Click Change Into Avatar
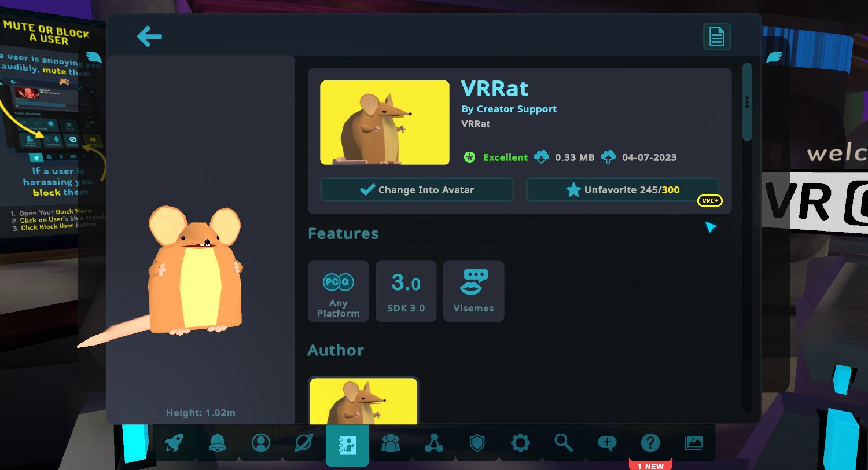Screen dimensions: 868x470 [x=417, y=189]
